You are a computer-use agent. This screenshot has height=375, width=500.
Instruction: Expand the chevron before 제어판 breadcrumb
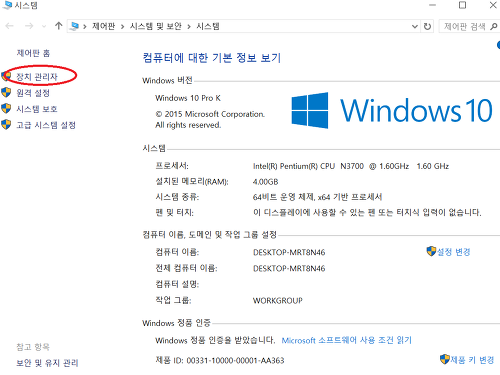85,27
